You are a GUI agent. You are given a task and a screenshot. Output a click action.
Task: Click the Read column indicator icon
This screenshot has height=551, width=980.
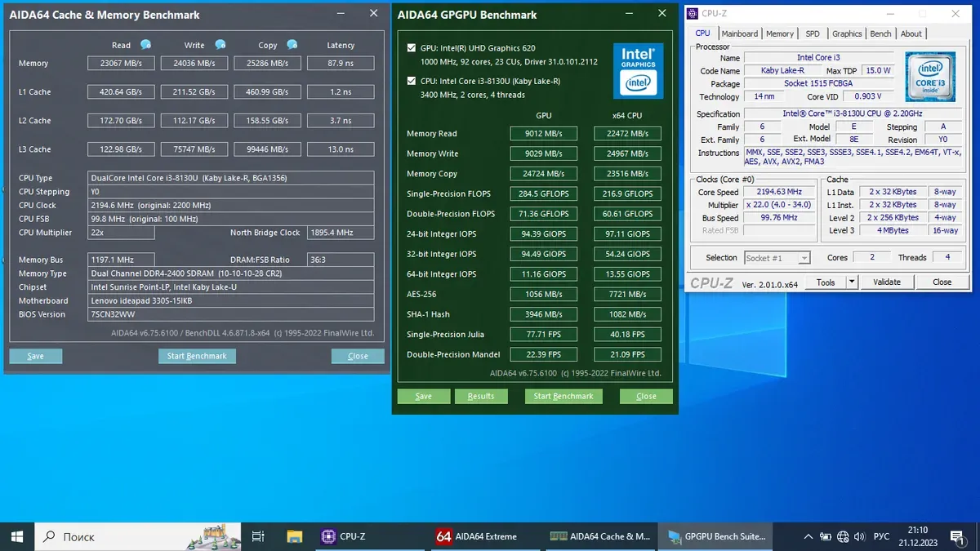point(145,45)
